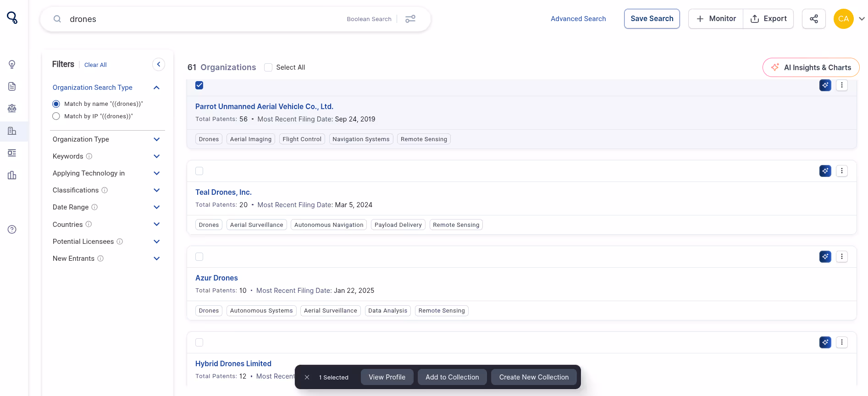The height and width of the screenshot is (396, 868).
Task: Expand Applying Technology in filter
Action: (x=156, y=173)
